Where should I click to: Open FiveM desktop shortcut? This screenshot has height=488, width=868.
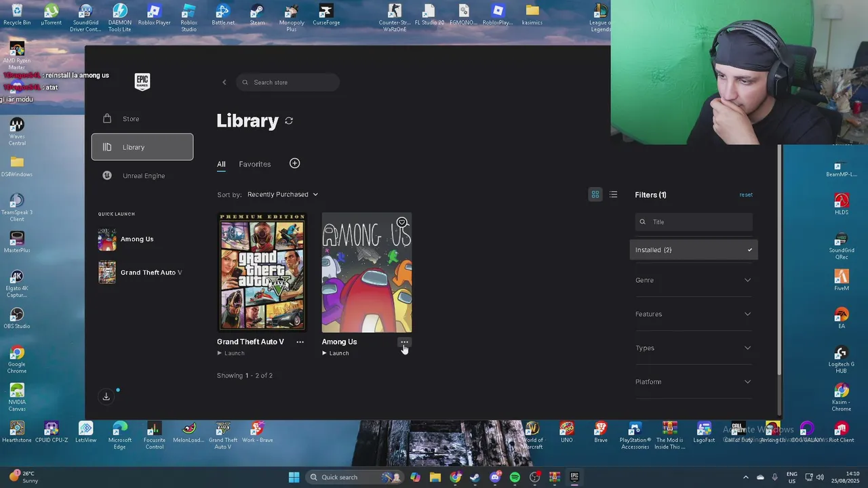[842, 280]
